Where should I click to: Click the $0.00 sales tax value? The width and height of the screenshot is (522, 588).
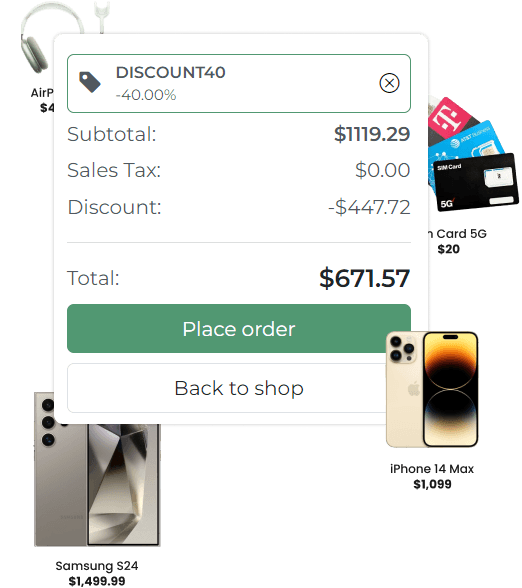(x=382, y=170)
